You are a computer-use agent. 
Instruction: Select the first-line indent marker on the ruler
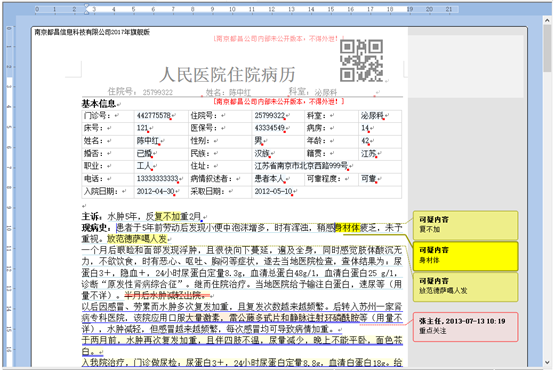[x=86, y=6]
